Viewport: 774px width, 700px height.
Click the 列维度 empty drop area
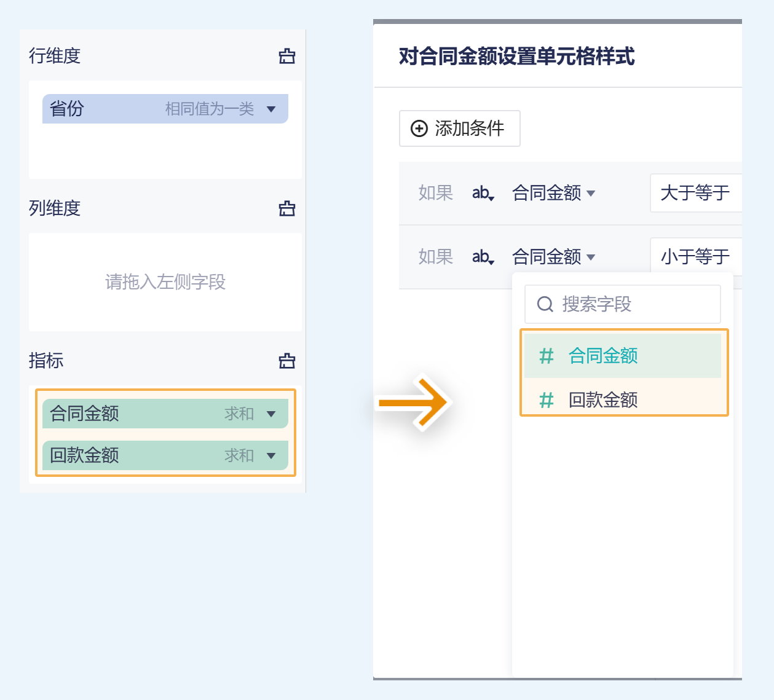[165, 282]
